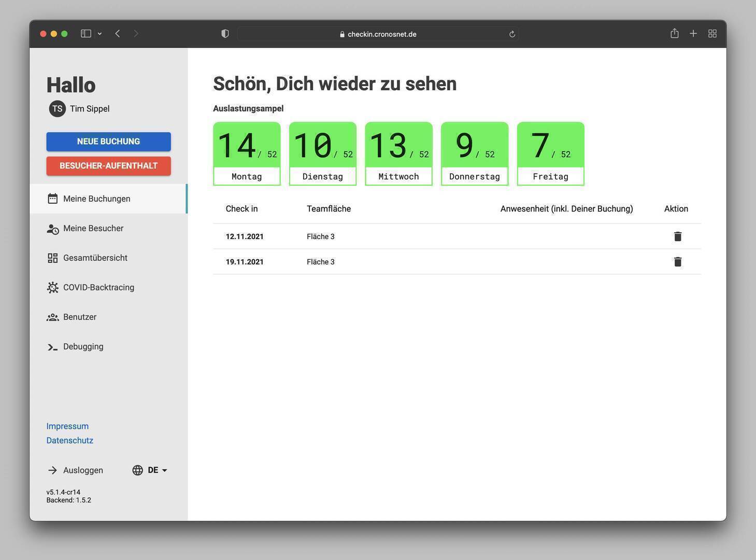This screenshot has height=560, width=756.
Task: Click the Neue Buchung button
Action: (108, 142)
